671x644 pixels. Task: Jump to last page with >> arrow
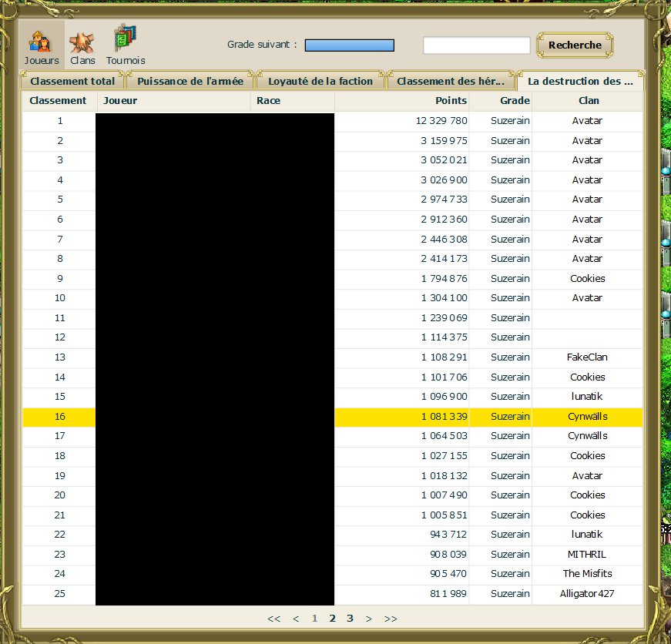[x=391, y=618]
